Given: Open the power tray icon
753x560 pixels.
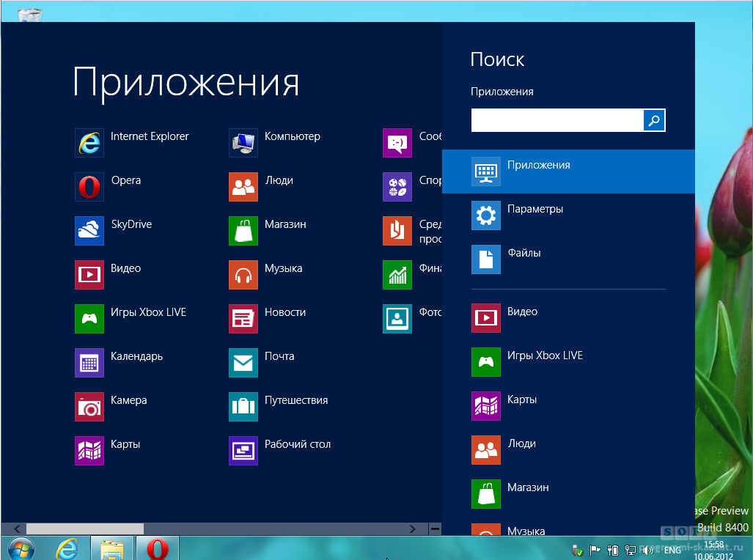Looking at the screenshot, I should (x=613, y=550).
